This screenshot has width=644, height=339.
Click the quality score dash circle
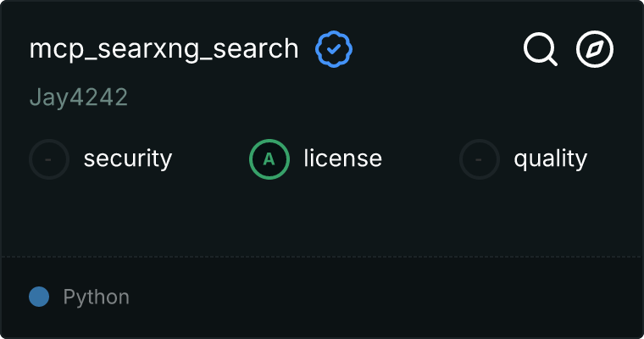pos(480,158)
